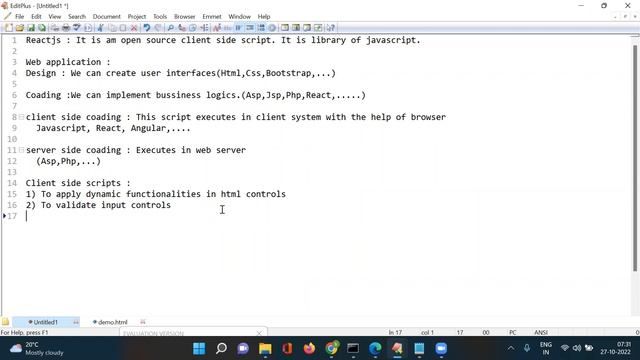Click pin icon beside demo.html tab
The width and height of the screenshot is (640, 360).
pos(143,322)
